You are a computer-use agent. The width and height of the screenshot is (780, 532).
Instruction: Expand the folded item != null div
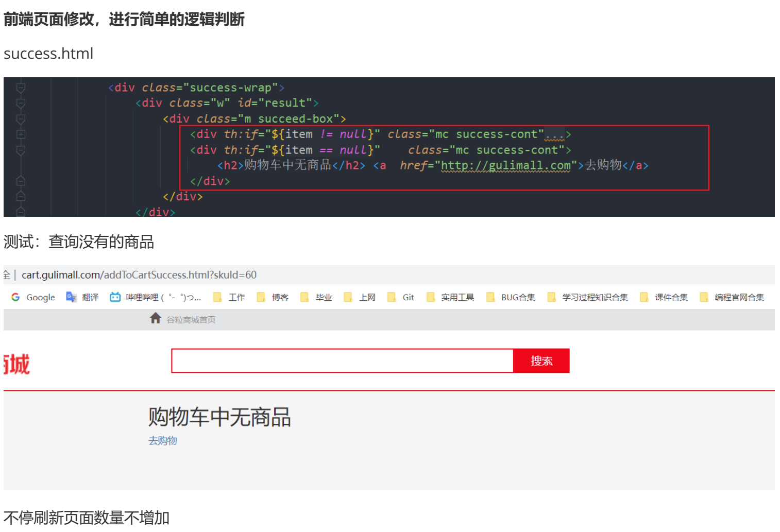point(21,134)
